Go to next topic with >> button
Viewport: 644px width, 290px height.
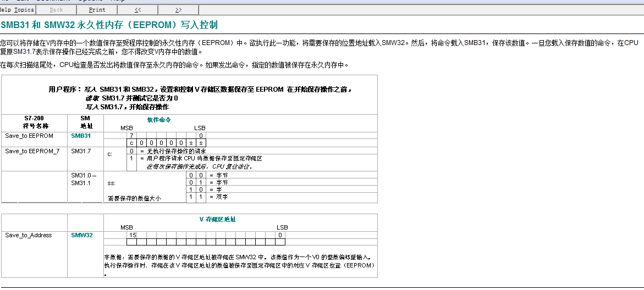coord(178,10)
